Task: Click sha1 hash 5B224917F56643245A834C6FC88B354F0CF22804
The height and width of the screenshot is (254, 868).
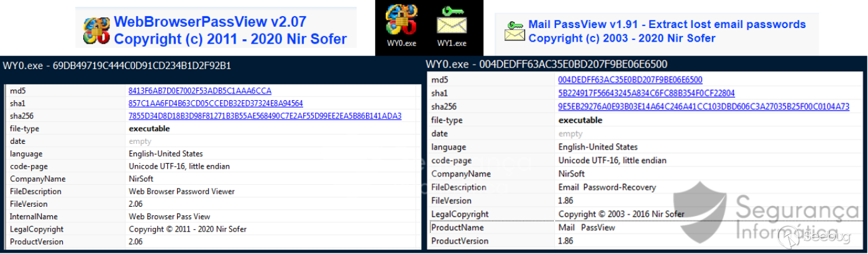Action: click(646, 93)
